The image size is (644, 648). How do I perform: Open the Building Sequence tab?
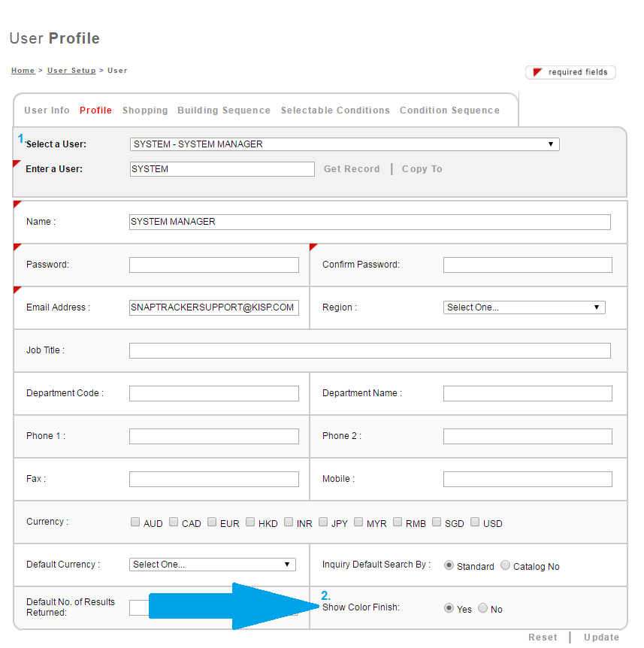click(x=224, y=111)
